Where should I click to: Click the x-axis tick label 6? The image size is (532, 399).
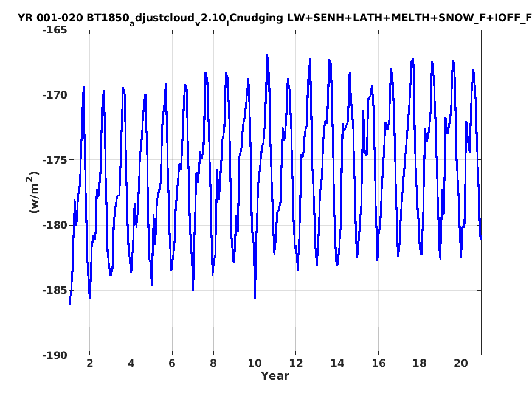(172, 363)
